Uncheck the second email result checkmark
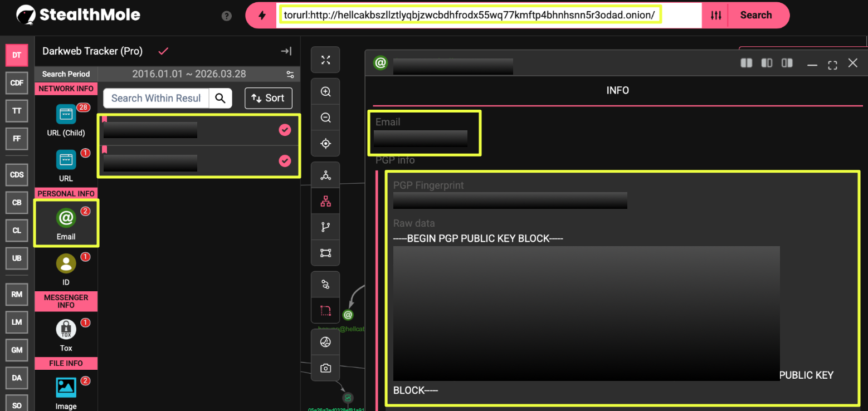The height and width of the screenshot is (411, 868). pos(285,161)
